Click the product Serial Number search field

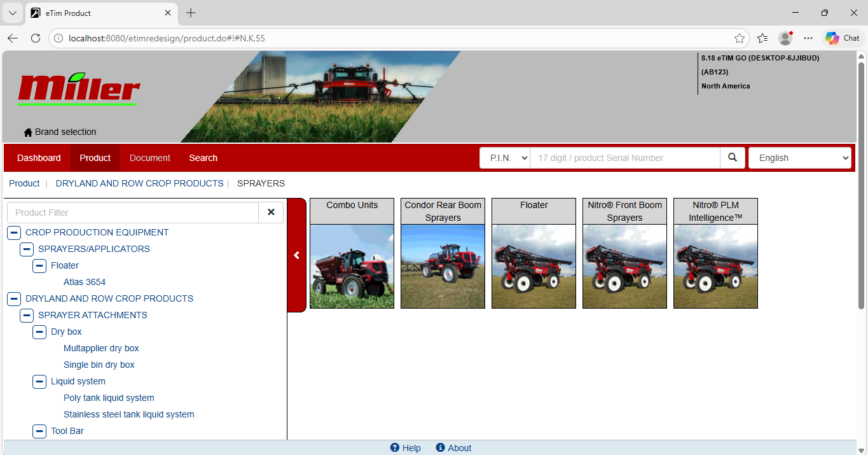[625, 158]
